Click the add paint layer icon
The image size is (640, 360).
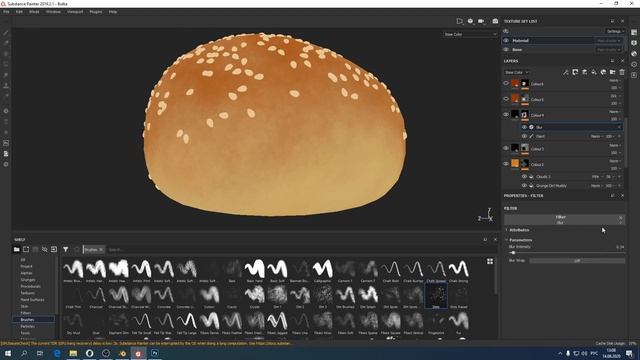[x=584, y=72]
